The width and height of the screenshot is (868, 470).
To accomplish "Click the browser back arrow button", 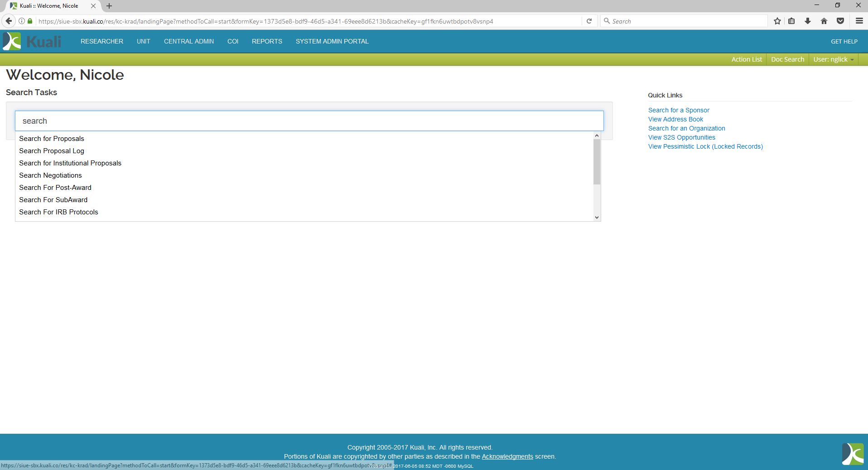I will click(x=9, y=21).
